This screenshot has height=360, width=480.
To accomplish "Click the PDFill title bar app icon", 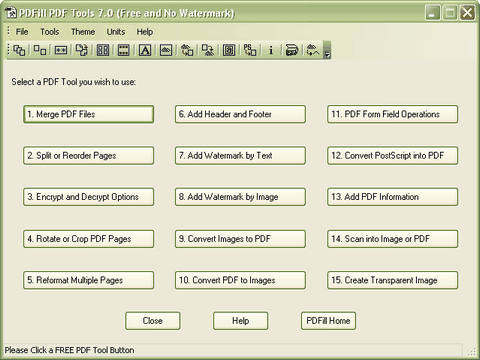I will (x=11, y=13).
